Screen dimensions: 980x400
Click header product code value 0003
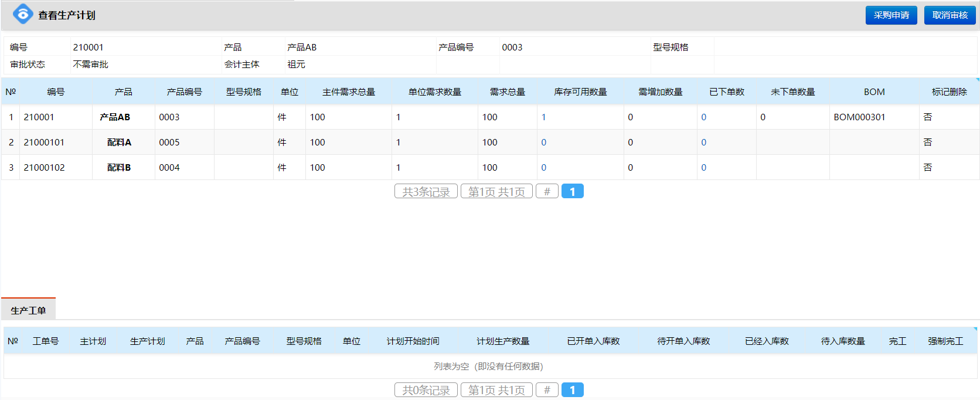pos(512,48)
